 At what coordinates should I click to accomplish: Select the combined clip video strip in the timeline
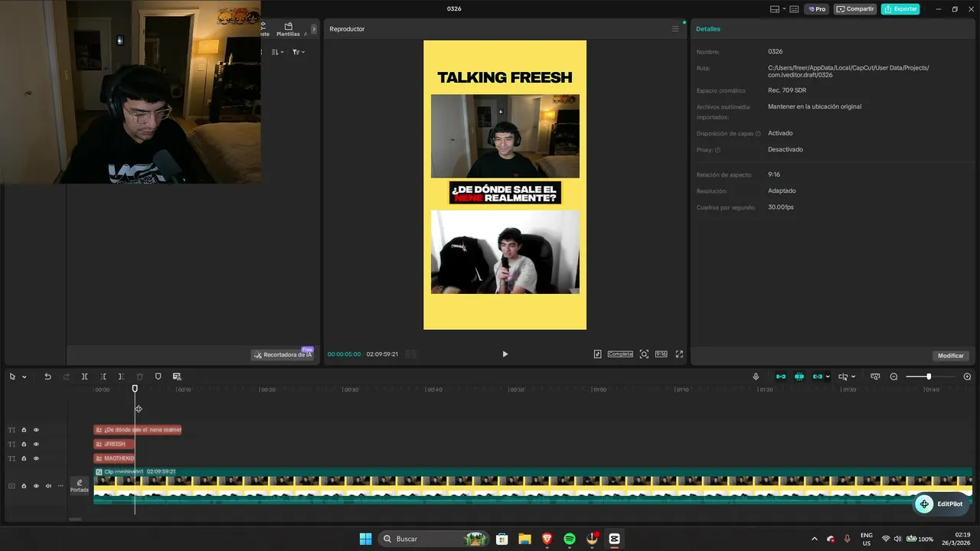pos(533,486)
